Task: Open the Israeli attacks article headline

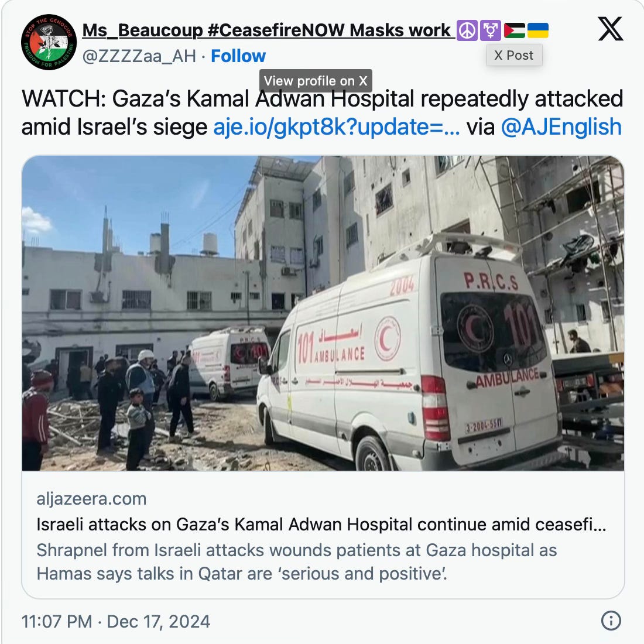Action: point(321,525)
